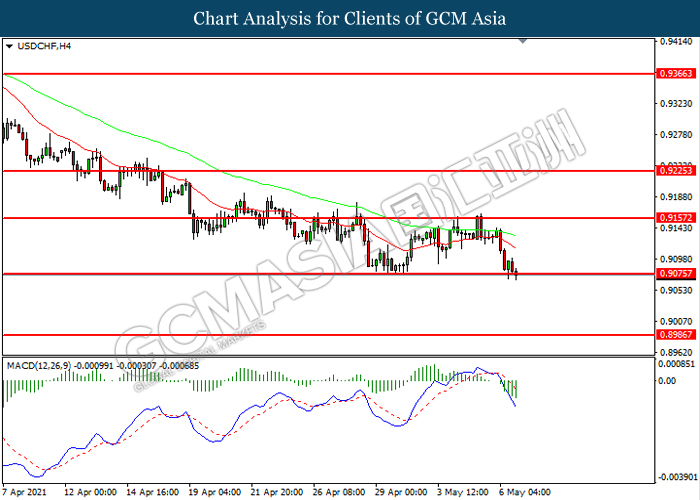Click the 29 Apr 00:00 time label
Viewport: 700px width, 500px height.
click(400, 492)
